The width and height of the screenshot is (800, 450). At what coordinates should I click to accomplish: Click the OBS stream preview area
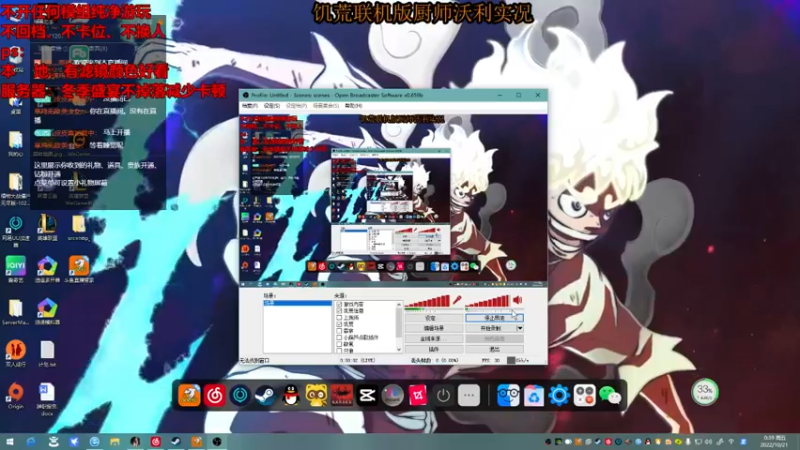[x=393, y=199]
